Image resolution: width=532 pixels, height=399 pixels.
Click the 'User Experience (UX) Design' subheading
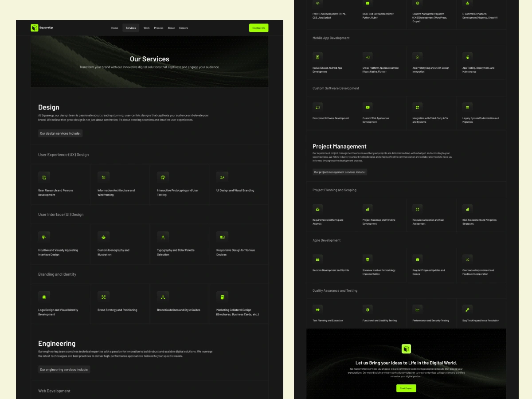(x=63, y=155)
